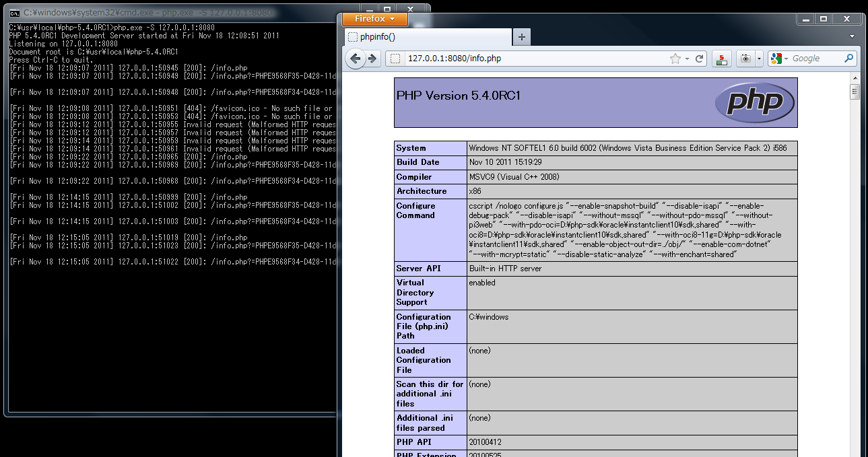Click the "Built-in HTTP server" value
Image resolution: width=868 pixels, height=457 pixels.
(506, 269)
